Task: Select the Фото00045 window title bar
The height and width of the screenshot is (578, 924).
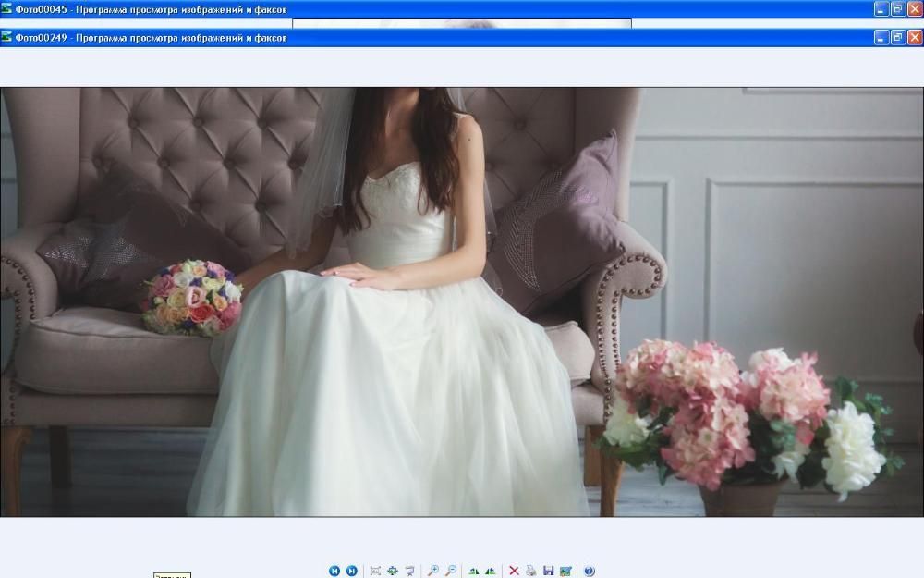Action: 462,9
